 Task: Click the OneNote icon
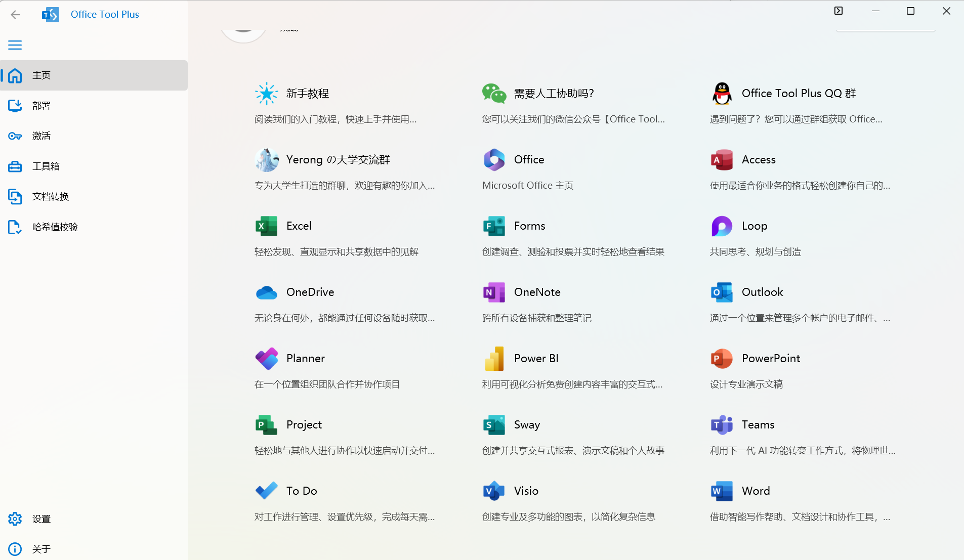pos(494,292)
